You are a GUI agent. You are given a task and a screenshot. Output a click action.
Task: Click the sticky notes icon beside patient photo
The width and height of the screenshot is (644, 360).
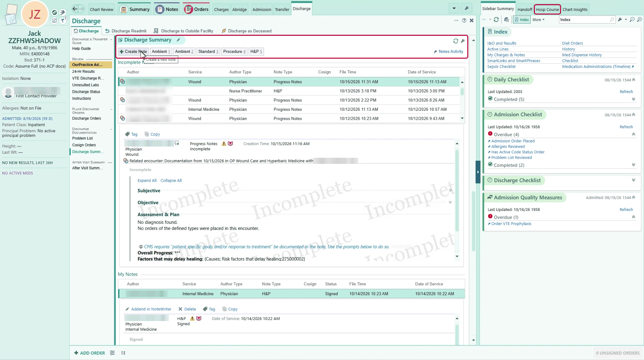coord(12,14)
